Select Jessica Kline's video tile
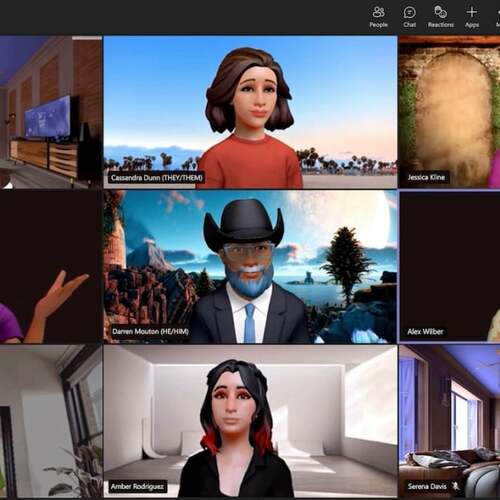The image size is (500, 500). [449, 112]
